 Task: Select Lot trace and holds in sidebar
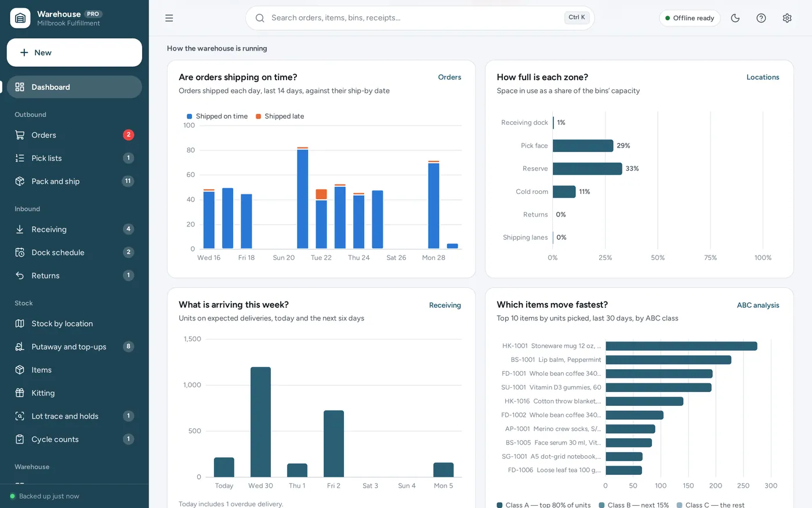click(x=74, y=417)
